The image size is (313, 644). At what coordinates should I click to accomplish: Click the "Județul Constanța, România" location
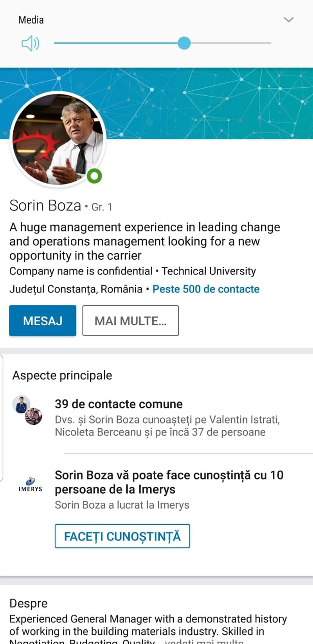tap(76, 289)
